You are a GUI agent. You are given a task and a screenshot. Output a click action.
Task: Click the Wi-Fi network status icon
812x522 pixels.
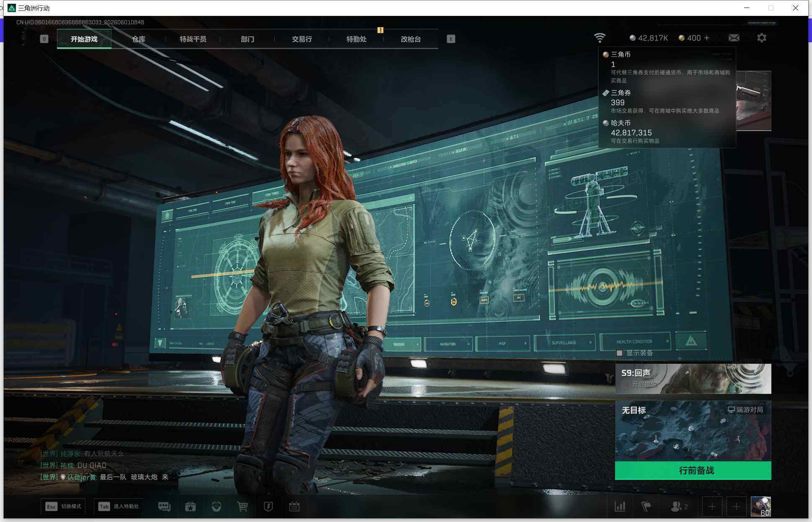[600, 38]
